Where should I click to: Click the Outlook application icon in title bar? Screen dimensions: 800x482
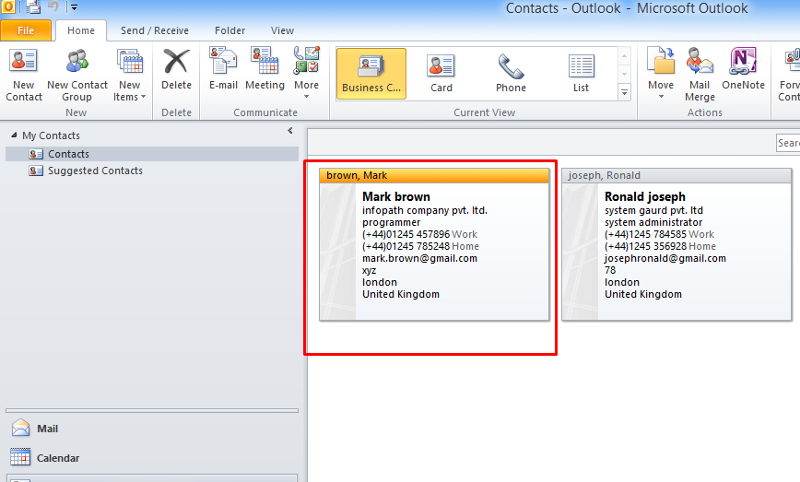(8, 7)
